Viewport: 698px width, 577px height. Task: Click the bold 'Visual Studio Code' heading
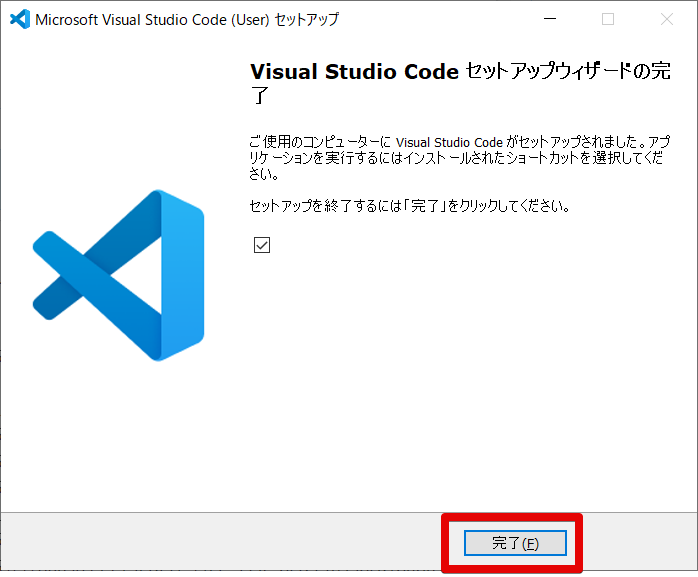tap(353, 72)
